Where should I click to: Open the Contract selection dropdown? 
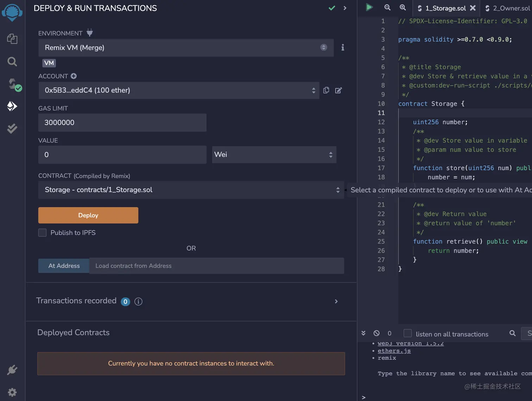191,190
